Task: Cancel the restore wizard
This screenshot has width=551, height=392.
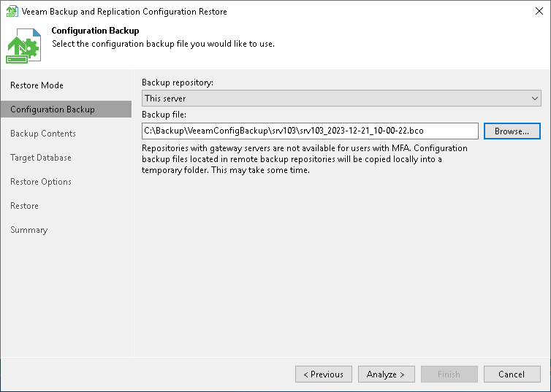Action: coord(512,374)
